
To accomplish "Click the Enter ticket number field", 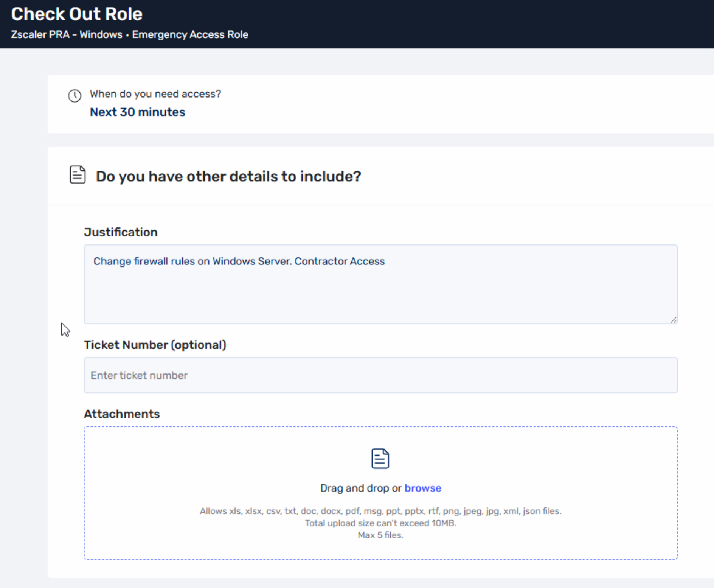I will click(x=380, y=375).
